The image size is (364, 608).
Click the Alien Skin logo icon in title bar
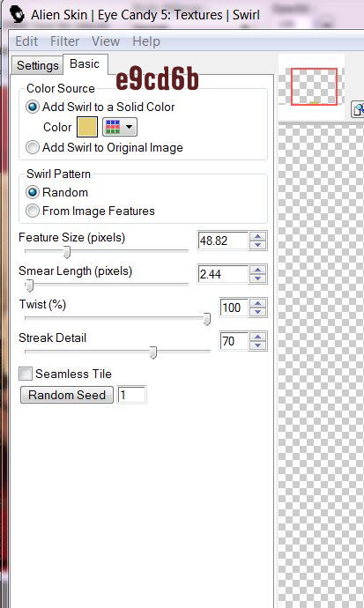(x=17, y=15)
